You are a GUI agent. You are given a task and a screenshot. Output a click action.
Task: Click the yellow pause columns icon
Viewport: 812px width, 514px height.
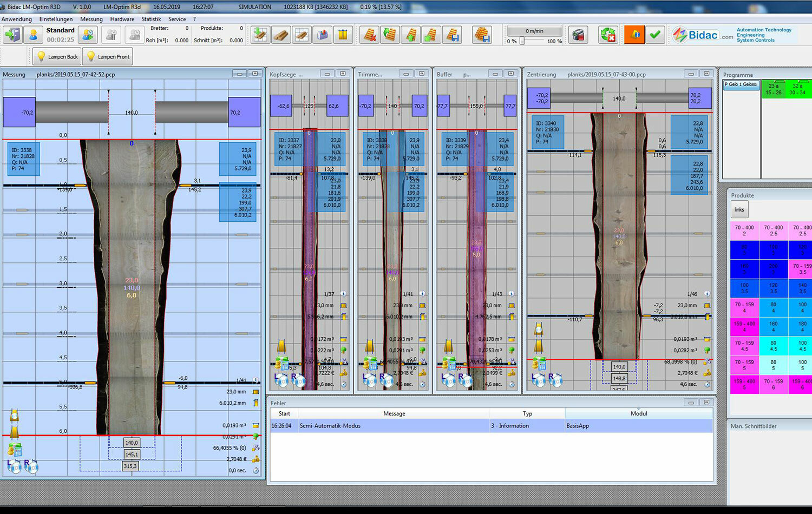pyautogui.click(x=343, y=34)
